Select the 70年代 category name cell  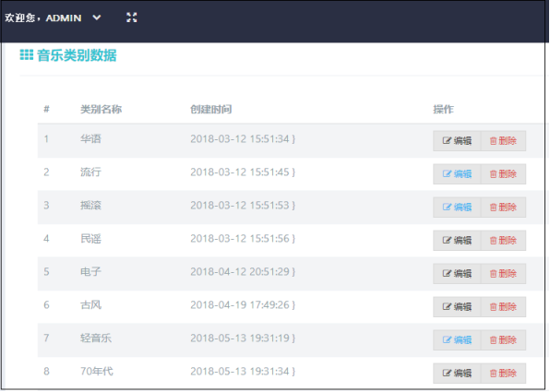(x=97, y=371)
